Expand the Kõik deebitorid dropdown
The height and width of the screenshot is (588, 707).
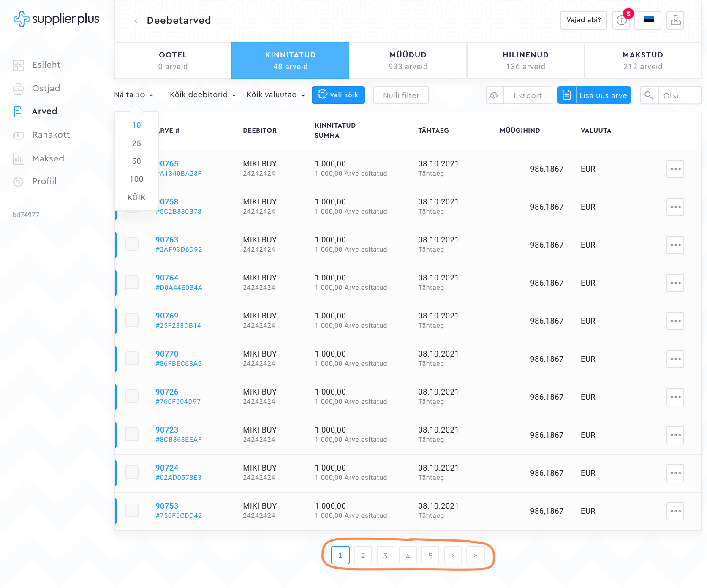[x=202, y=95]
